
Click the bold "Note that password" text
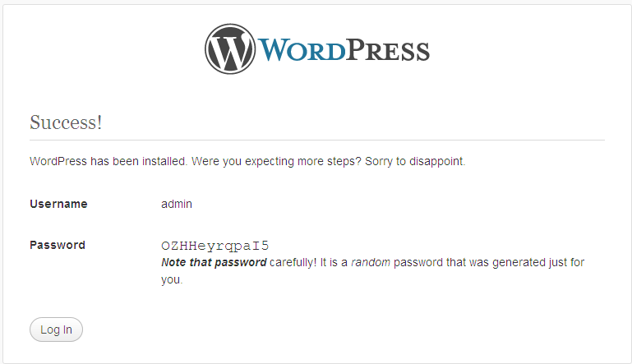[x=214, y=262]
